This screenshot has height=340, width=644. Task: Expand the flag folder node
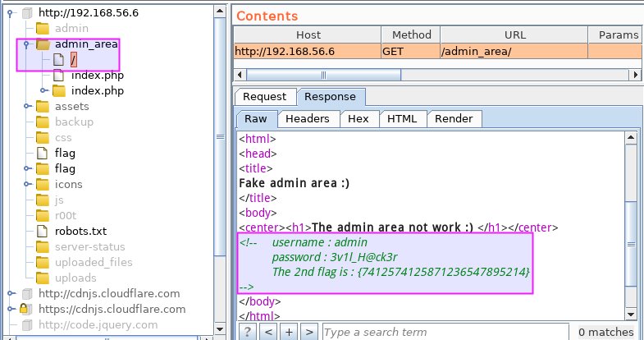click(x=27, y=168)
